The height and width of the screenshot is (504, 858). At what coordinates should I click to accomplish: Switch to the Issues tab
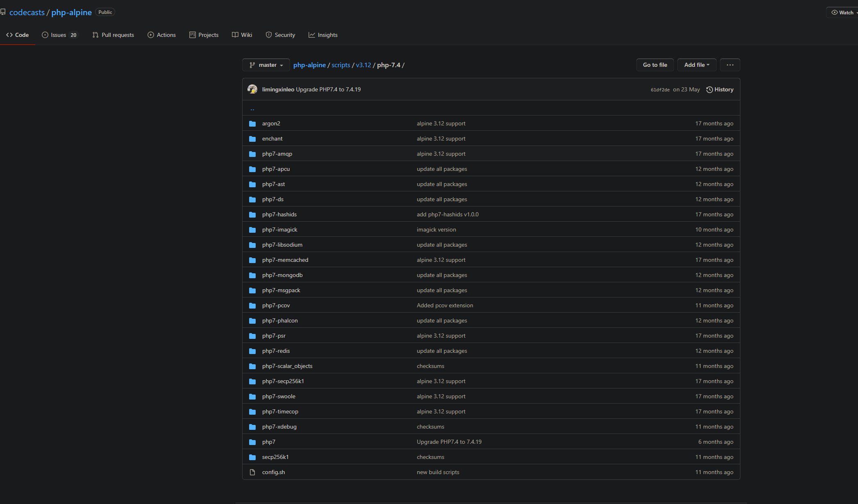click(59, 35)
